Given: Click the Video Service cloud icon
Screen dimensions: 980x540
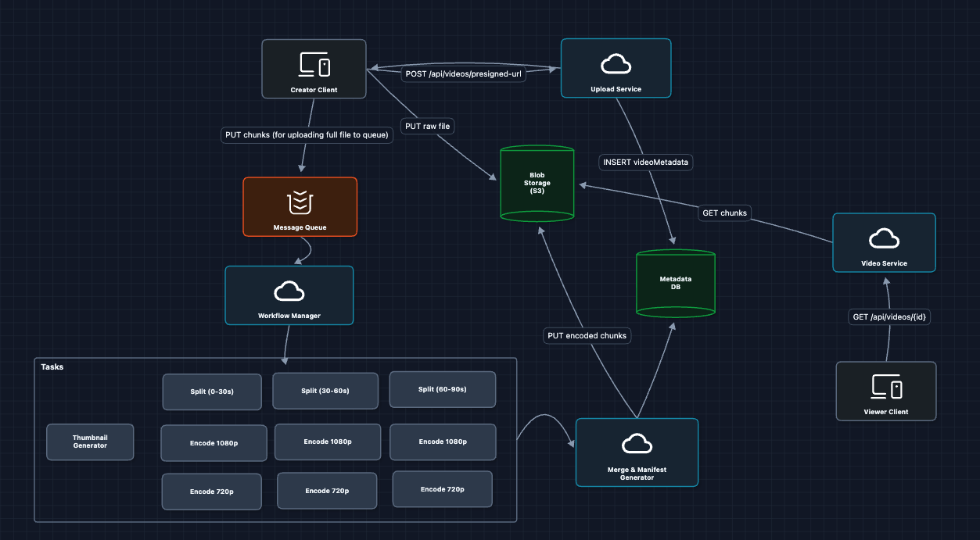Looking at the screenshot, I should 884,238.
